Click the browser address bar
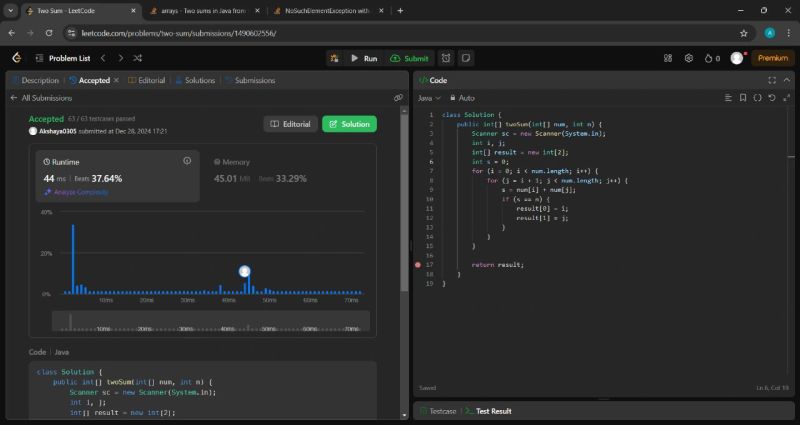The width and height of the screenshot is (800, 425). [405, 33]
